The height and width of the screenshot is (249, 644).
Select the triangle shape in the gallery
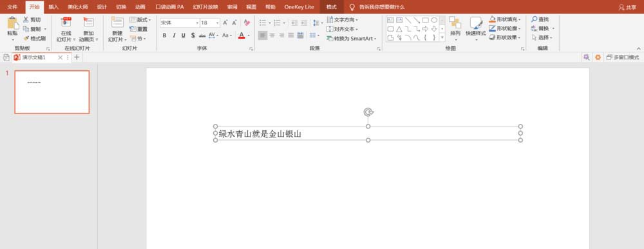pyautogui.click(x=399, y=29)
